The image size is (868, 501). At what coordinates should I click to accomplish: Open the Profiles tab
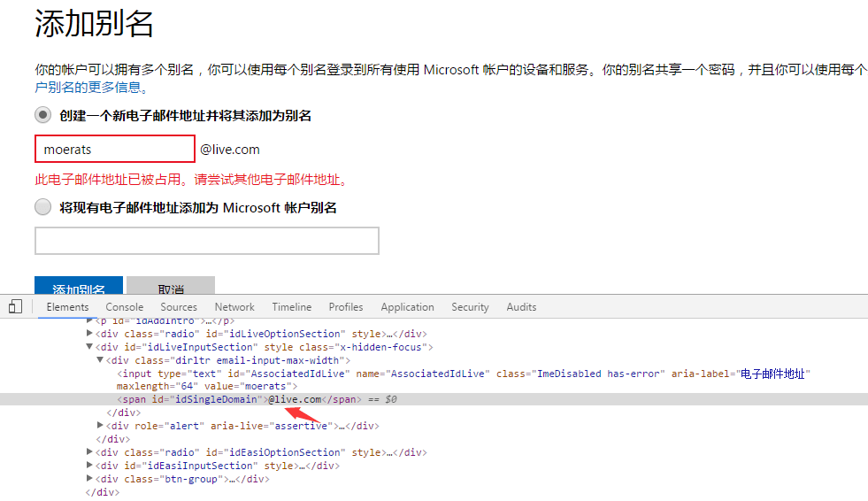346,306
